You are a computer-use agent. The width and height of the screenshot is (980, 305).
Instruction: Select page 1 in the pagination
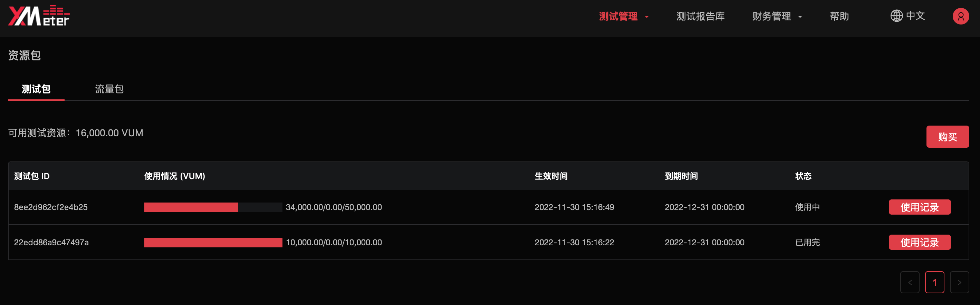tap(935, 282)
